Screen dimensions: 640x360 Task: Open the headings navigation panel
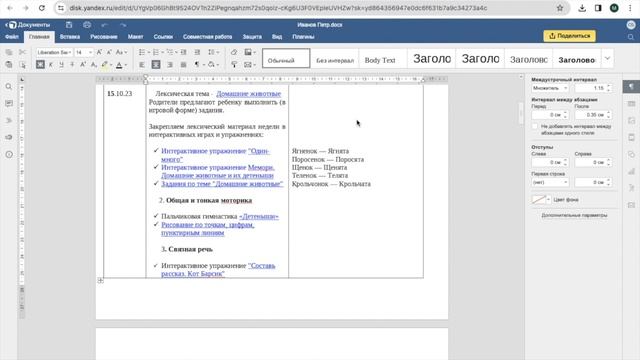pos(9,120)
